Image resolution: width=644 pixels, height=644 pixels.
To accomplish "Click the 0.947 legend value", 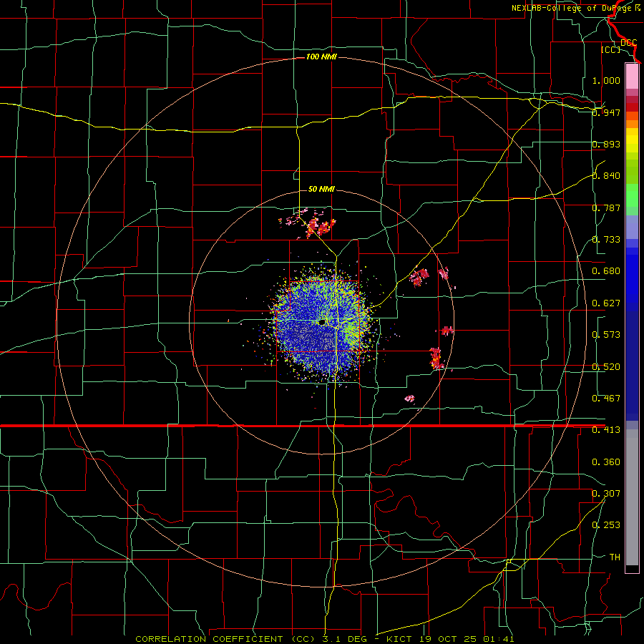I will point(606,112).
